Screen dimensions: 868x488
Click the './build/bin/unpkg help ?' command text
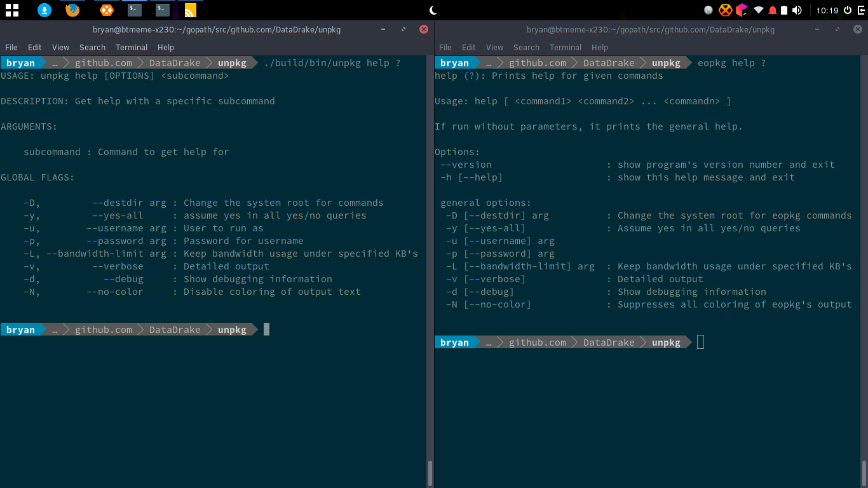332,63
